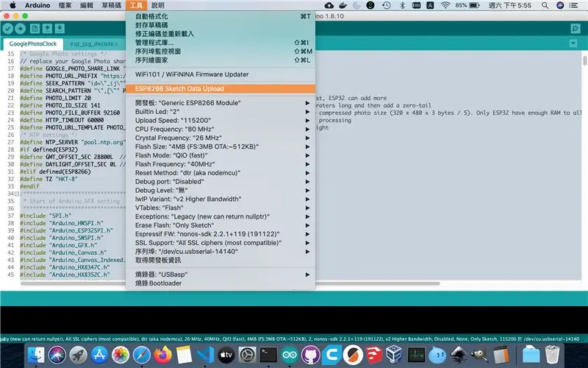Open the 草稿碼 menu in menu bar
This screenshot has height=368, width=588.
click(112, 5)
